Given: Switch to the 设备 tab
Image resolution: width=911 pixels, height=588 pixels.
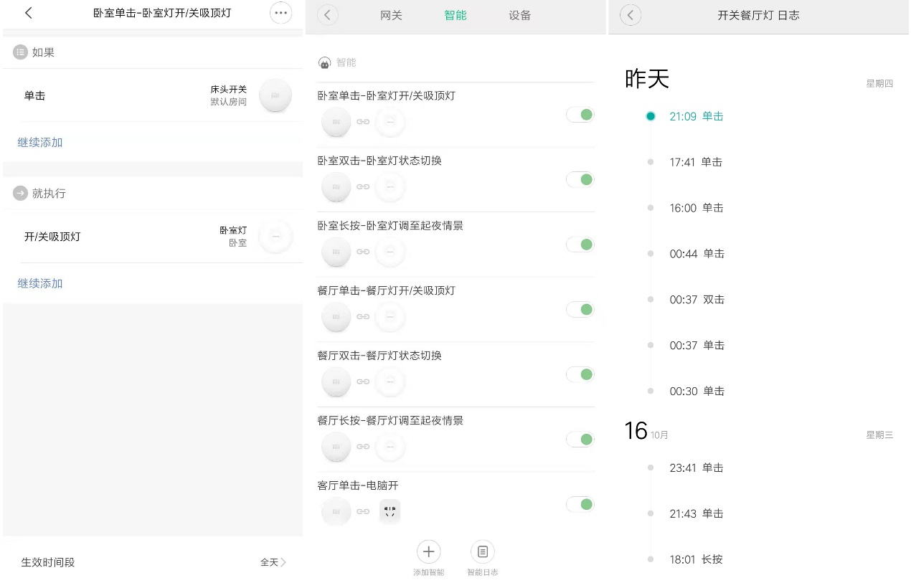Looking at the screenshot, I should [519, 14].
